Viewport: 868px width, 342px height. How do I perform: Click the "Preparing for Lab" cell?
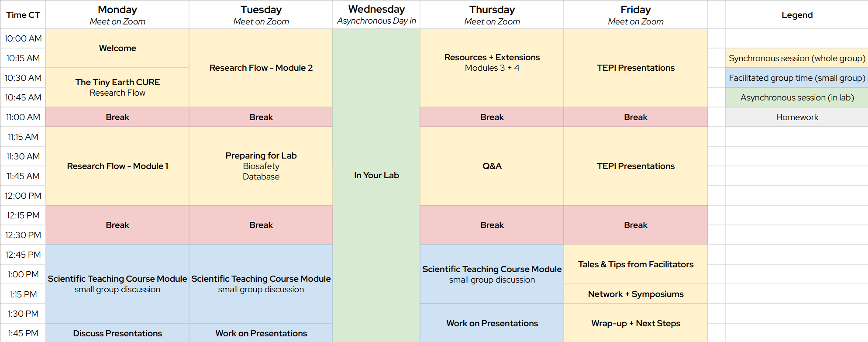(261, 166)
